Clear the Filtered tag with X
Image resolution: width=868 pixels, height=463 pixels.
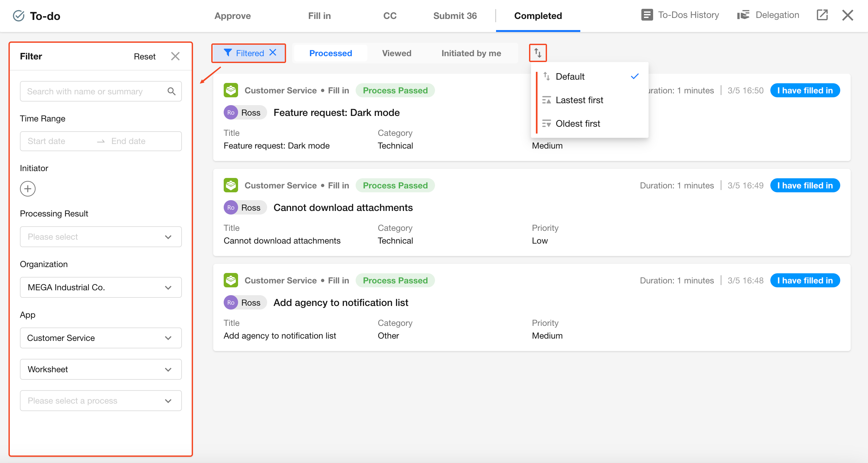pyautogui.click(x=273, y=53)
